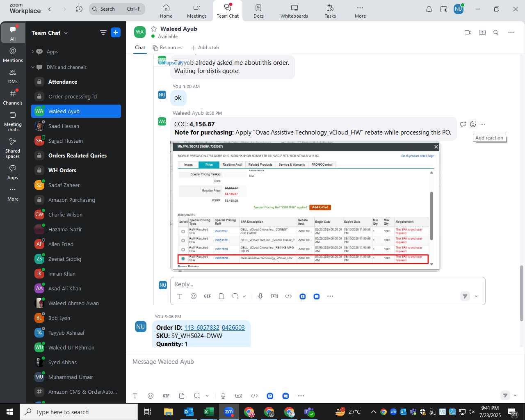Image resolution: width=525 pixels, height=420 pixels.
Task: Open Shared spaces in sidebar
Action: (13, 148)
